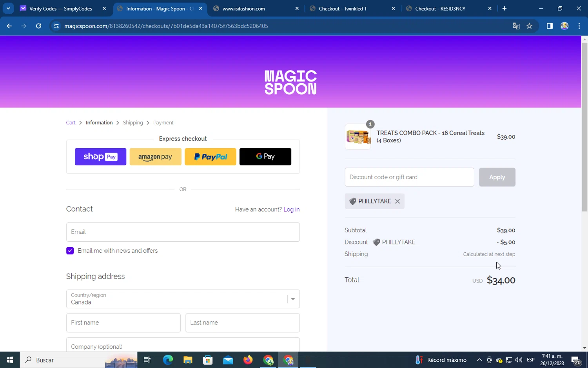Open the Country/region dropdown

[183, 299]
